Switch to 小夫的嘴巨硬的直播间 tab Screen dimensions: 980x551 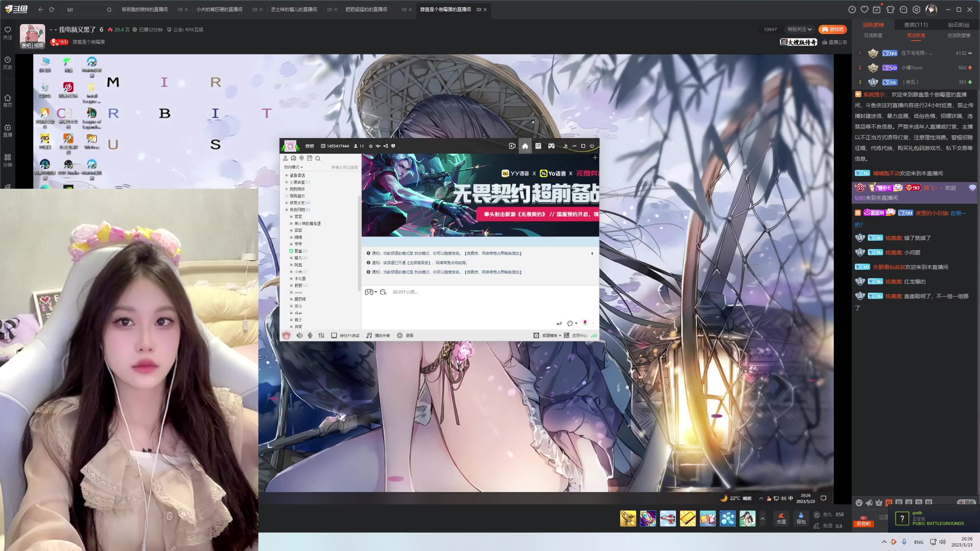pyautogui.click(x=219, y=10)
